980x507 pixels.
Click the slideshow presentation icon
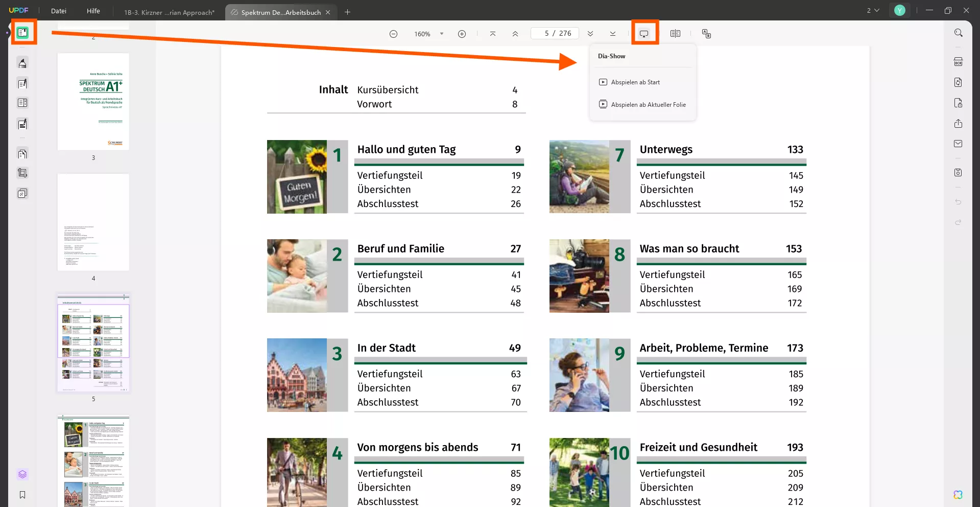click(644, 34)
